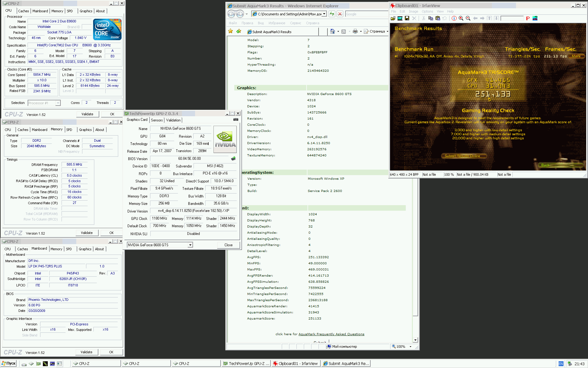Switch to the Sensors tab in GPU-Z
588x368 pixels.
click(157, 120)
